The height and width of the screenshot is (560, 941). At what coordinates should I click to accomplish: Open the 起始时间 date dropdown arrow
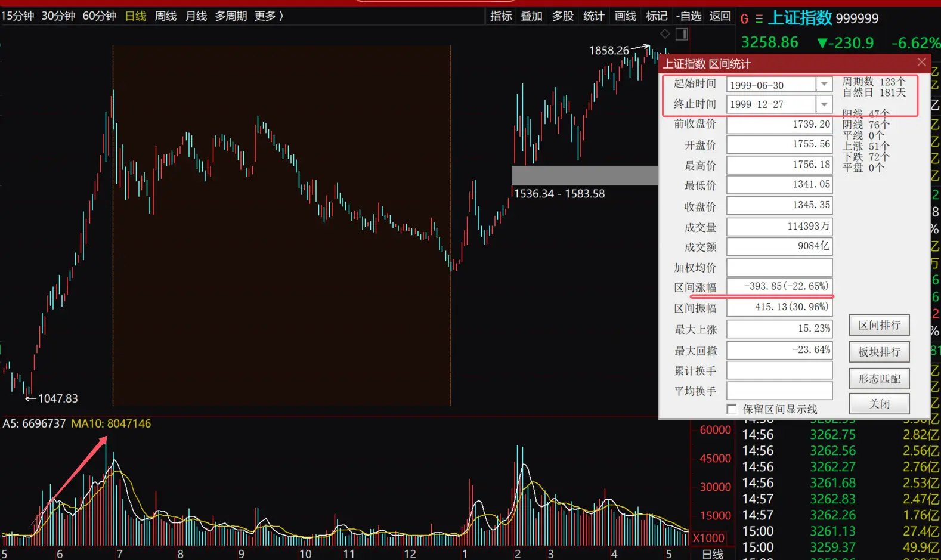[x=824, y=84]
